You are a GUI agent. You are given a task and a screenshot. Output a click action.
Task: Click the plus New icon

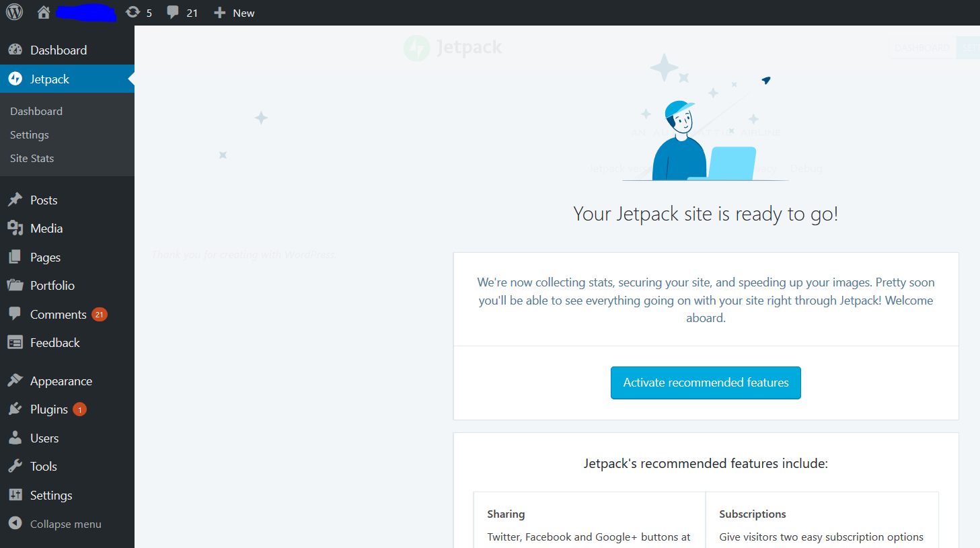[219, 13]
